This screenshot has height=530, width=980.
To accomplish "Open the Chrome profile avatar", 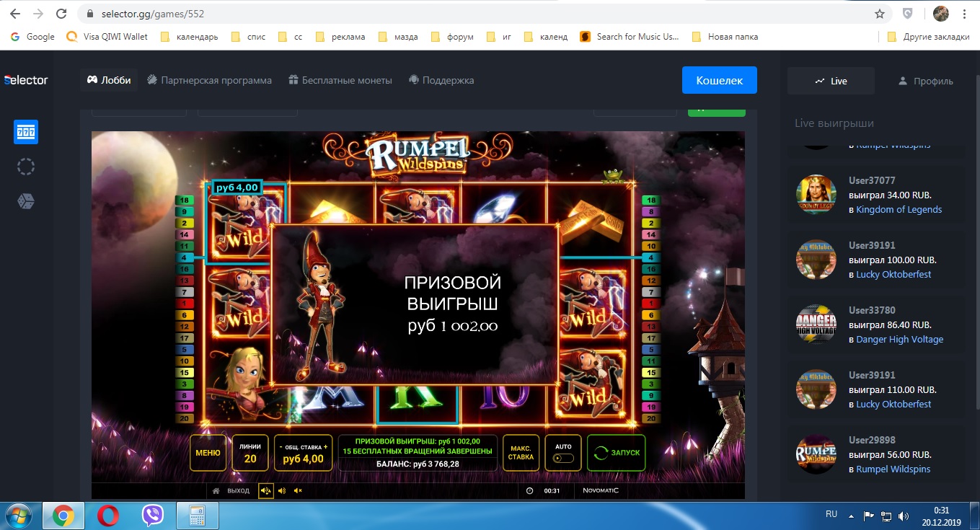I will pyautogui.click(x=940, y=14).
